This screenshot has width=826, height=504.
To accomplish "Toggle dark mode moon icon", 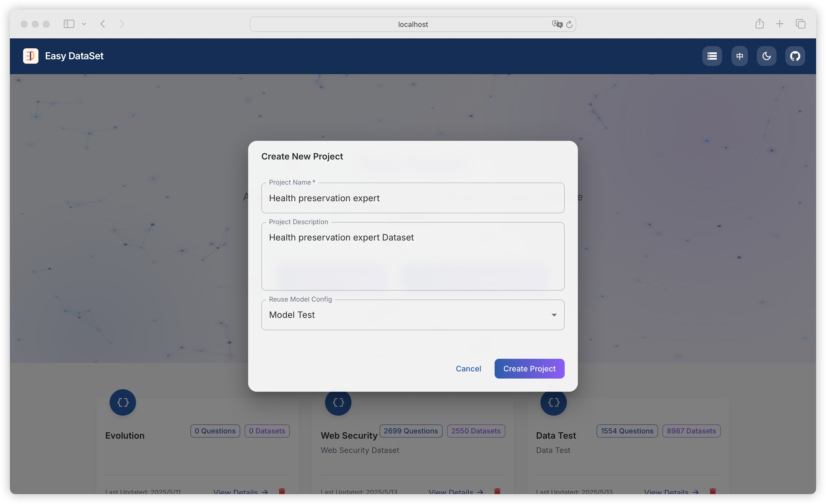I will [x=766, y=56].
